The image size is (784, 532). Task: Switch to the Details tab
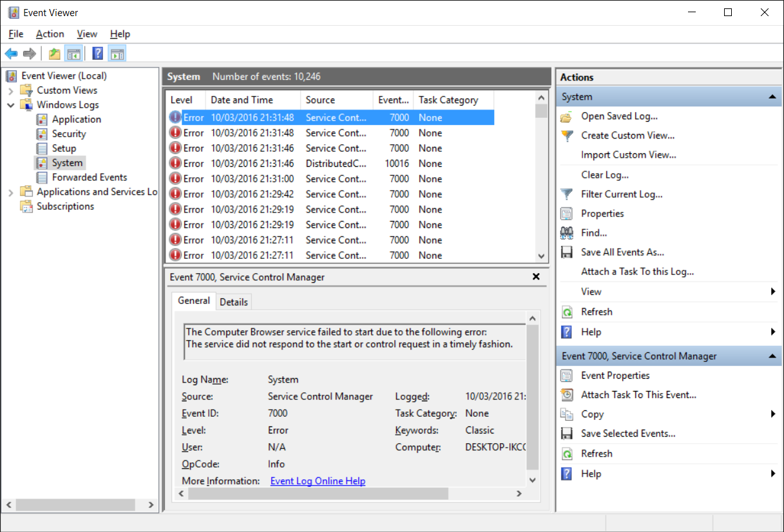pos(233,301)
